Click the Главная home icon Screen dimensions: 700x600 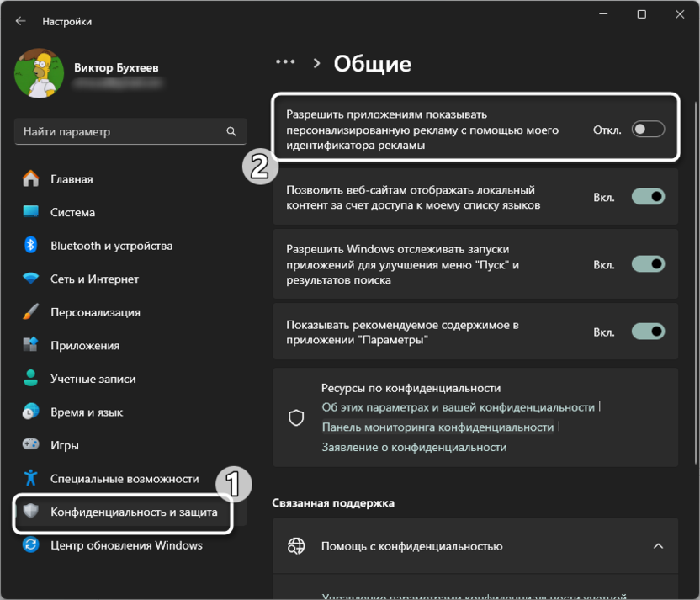pos(31,178)
